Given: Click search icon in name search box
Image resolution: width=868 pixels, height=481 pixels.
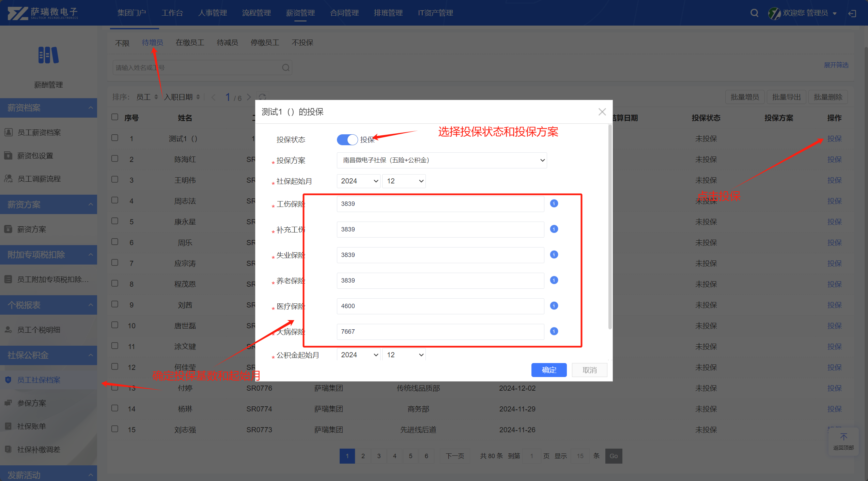Looking at the screenshot, I should tap(286, 67).
